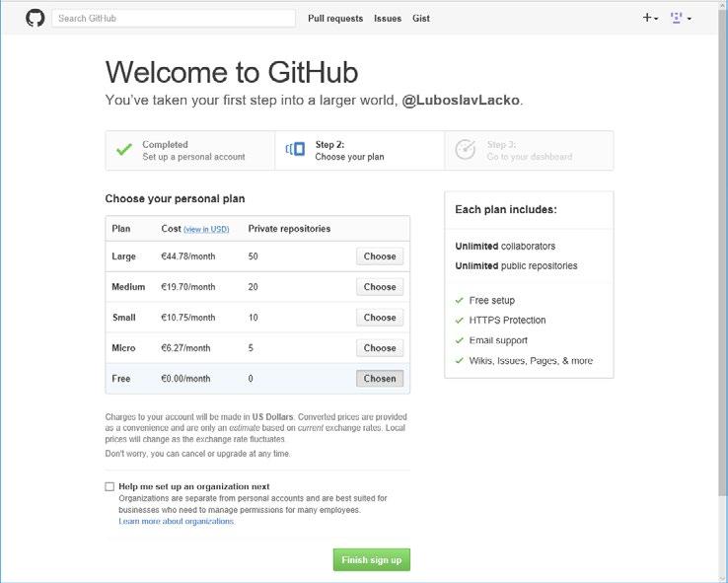
Task: Click the €6.27/month cost cell
Action: (185, 348)
